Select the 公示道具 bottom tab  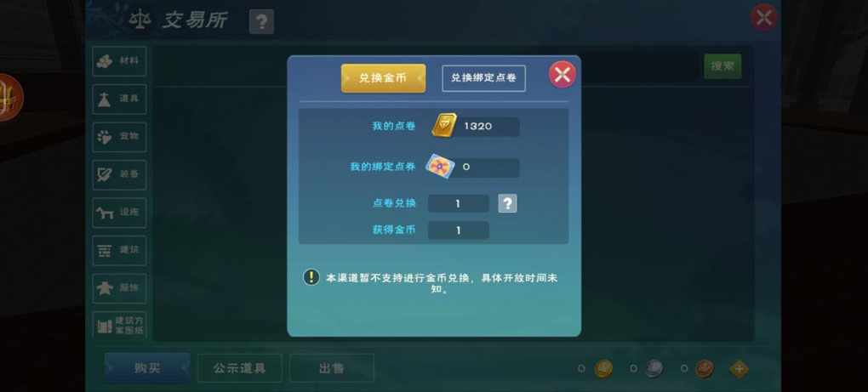tap(240, 368)
